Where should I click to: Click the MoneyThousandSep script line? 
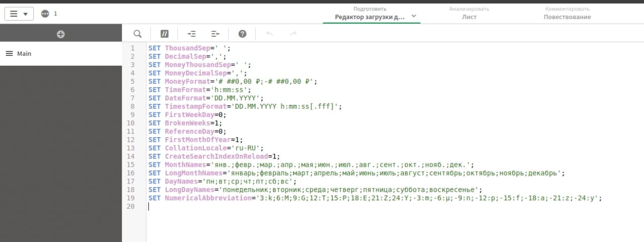(x=200, y=65)
